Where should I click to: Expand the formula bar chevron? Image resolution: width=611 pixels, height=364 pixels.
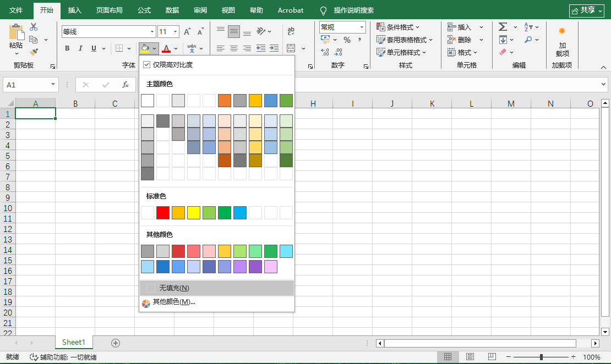click(603, 85)
